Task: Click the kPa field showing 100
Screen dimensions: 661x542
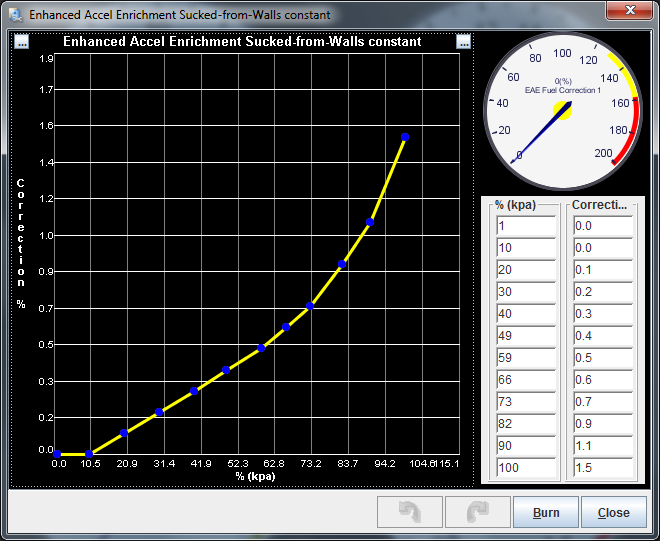Action: [x=525, y=467]
